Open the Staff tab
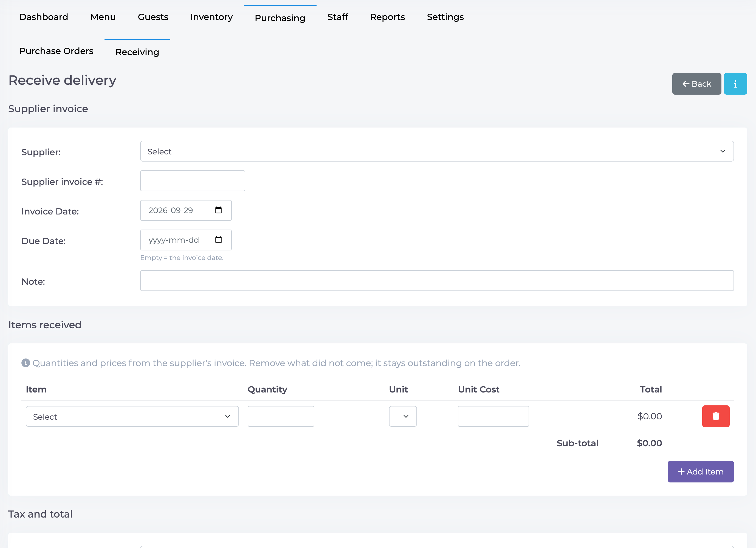 point(338,17)
